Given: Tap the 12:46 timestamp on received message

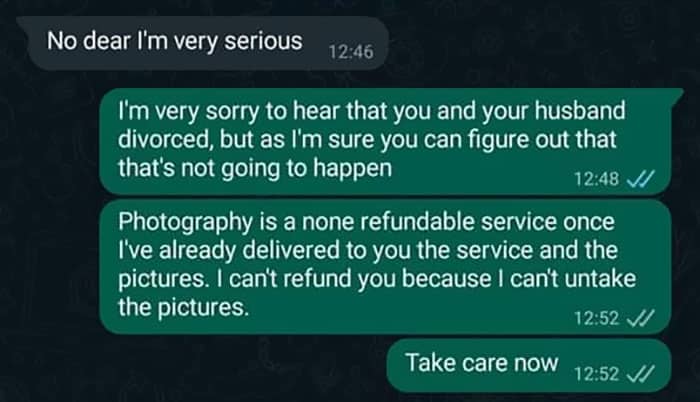Looking at the screenshot, I should click(x=351, y=52).
